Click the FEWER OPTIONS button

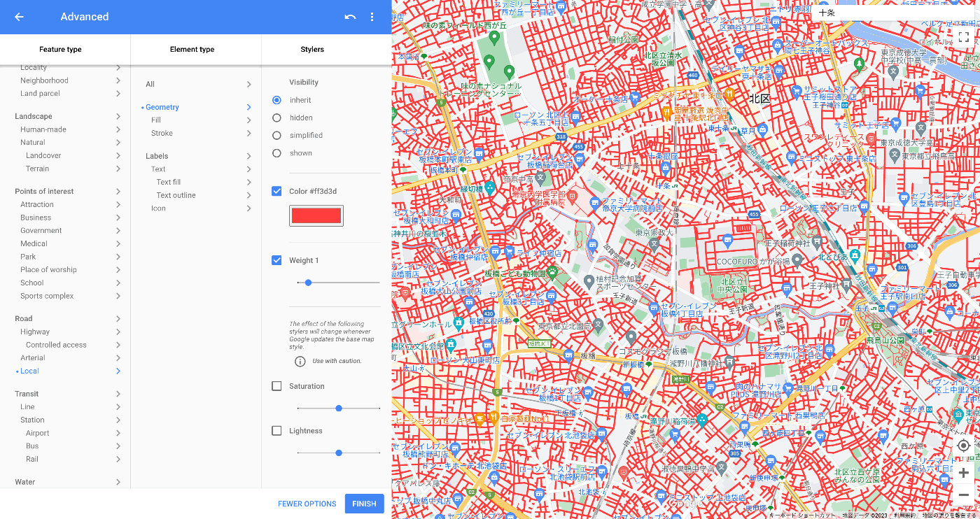(x=307, y=504)
